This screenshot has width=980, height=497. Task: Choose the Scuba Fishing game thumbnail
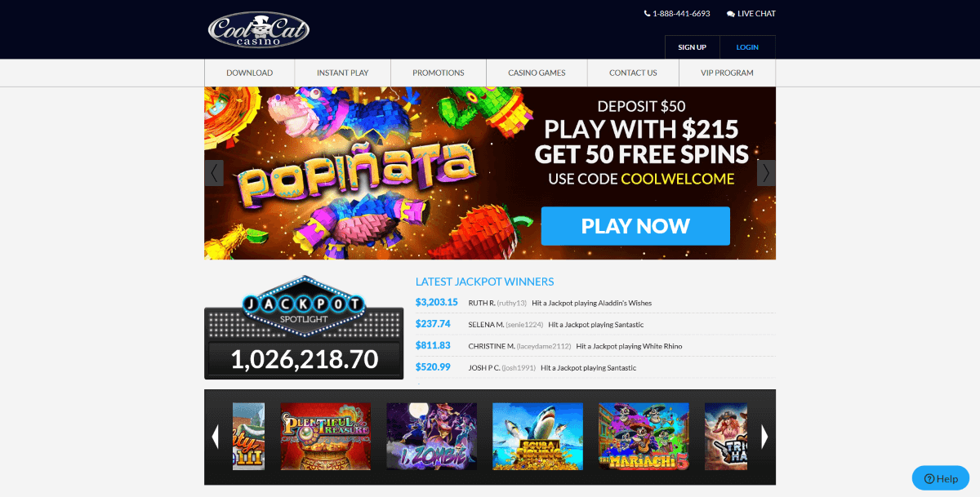(x=537, y=436)
